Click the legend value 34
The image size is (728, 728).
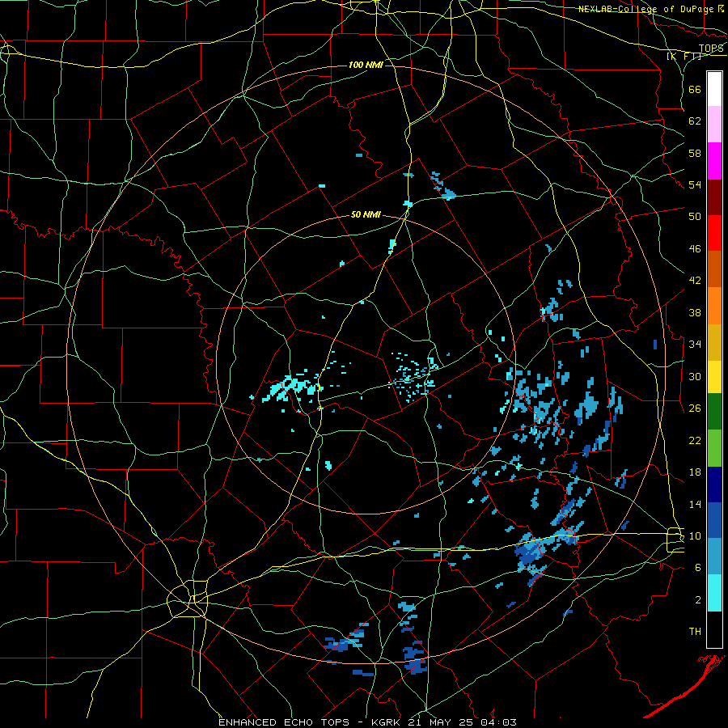tap(695, 345)
